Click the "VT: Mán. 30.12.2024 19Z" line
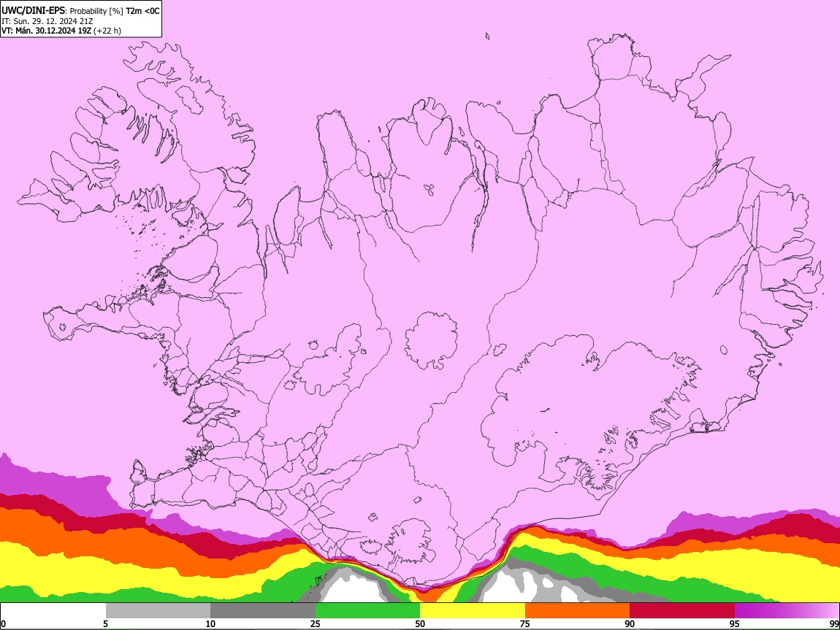 [x=46, y=31]
